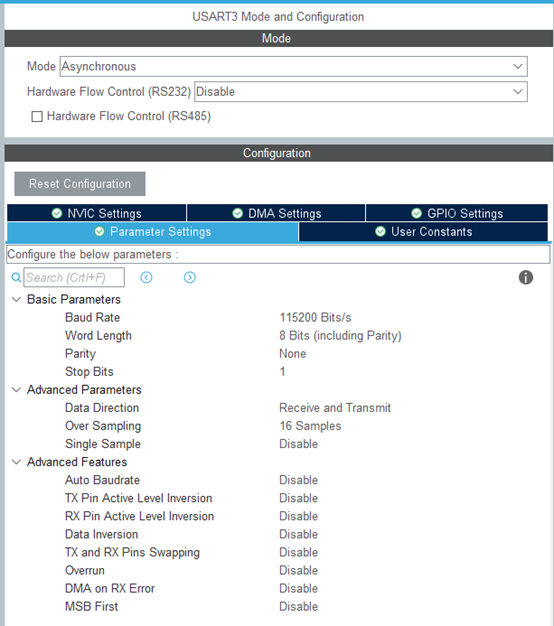Select the 115200 Bits/s baud rate value
Screen dimensions: 554x626
(315, 317)
